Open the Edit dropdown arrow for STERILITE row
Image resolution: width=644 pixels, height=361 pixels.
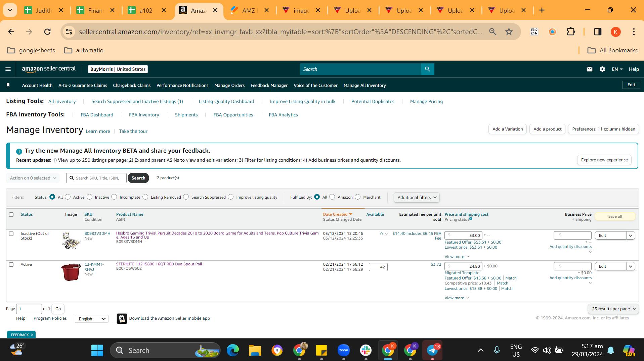631,266
